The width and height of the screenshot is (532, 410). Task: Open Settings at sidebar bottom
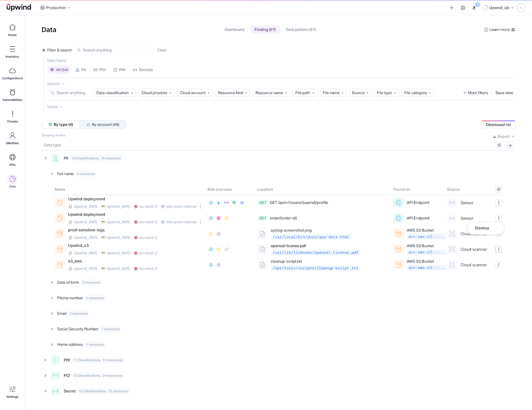tap(12, 392)
